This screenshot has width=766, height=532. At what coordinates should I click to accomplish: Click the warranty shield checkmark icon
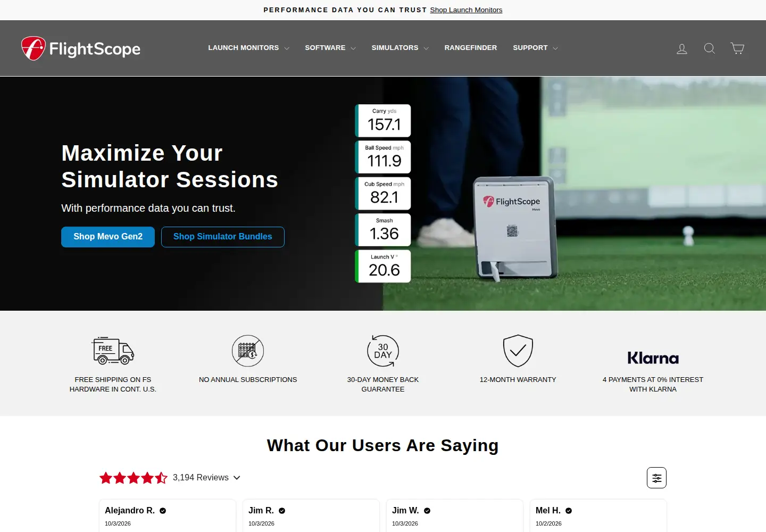click(518, 351)
